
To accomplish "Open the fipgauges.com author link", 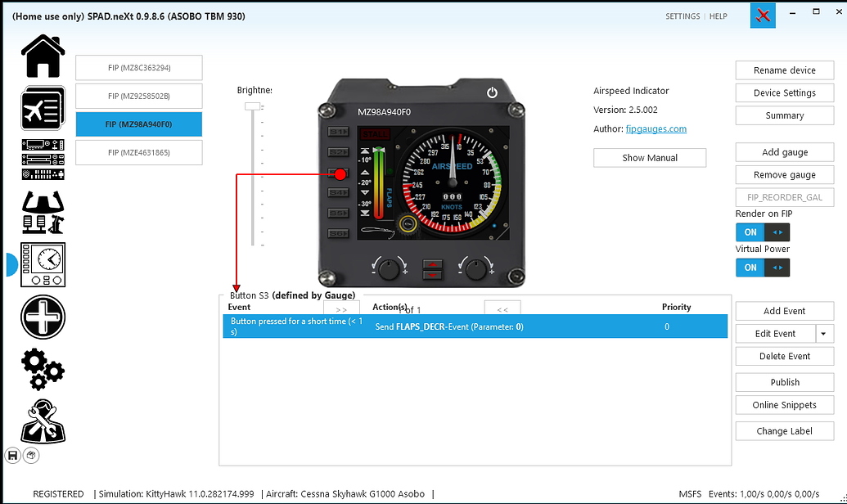I will pyautogui.click(x=656, y=129).
